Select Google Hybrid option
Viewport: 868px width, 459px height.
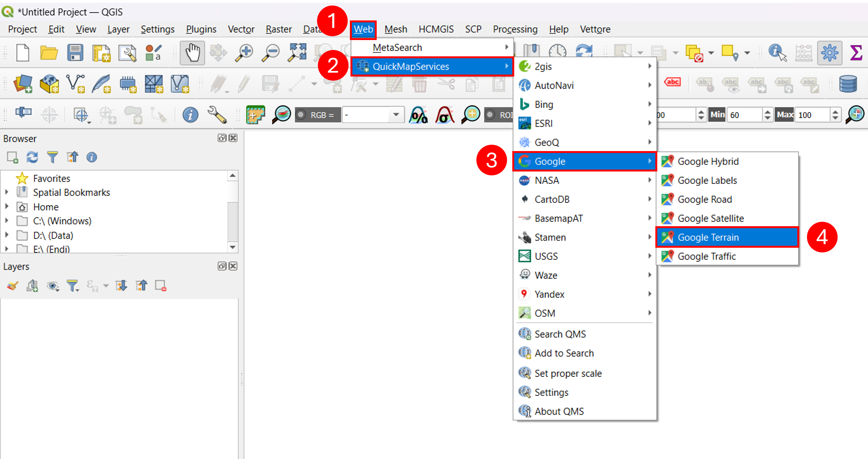click(x=727, y=162)
